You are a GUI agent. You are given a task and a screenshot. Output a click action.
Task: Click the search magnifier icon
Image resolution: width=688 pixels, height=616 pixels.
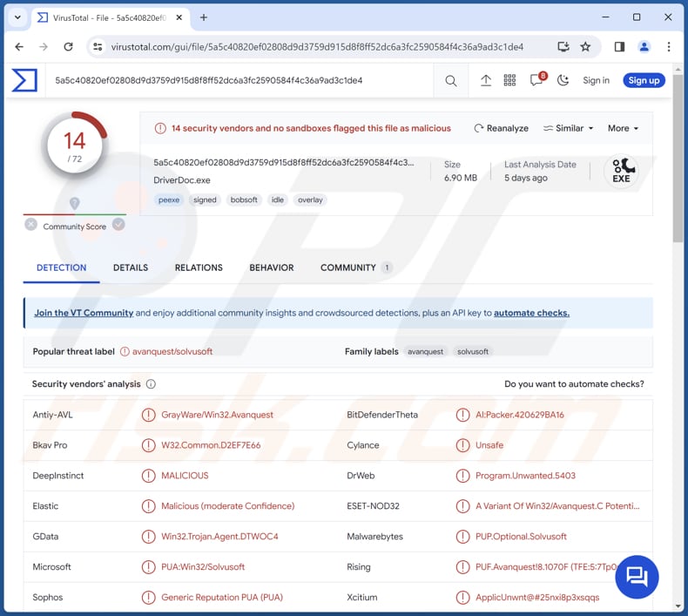click(450, 81)
